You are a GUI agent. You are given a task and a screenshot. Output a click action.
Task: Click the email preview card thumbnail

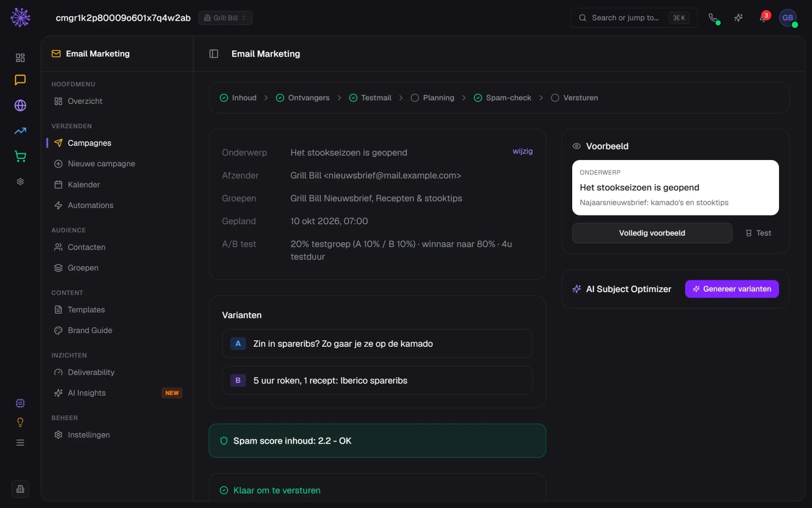[675, 188]
